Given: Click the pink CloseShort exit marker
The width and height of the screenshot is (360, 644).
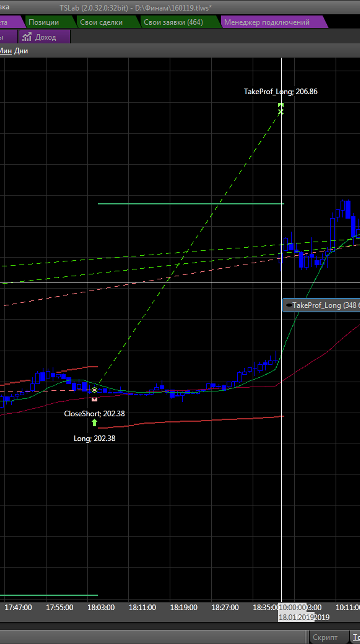Looking at the screenshot, I should 94,399.
